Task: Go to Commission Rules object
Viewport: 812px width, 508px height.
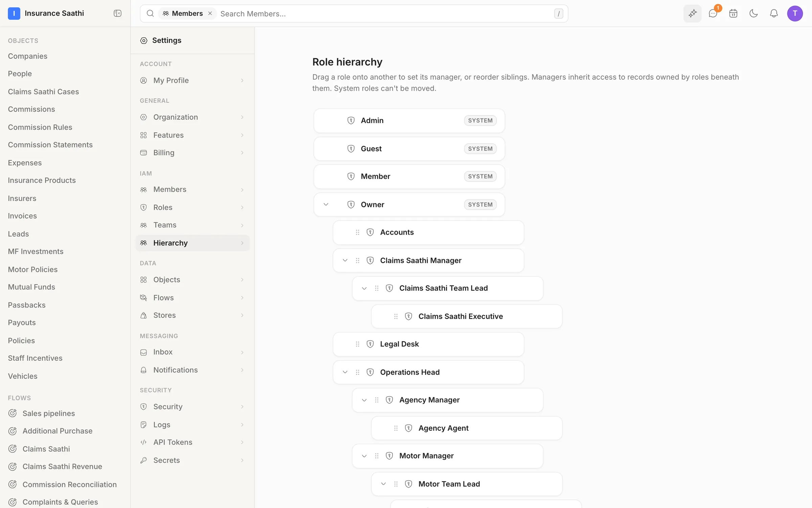Action: 40,127
